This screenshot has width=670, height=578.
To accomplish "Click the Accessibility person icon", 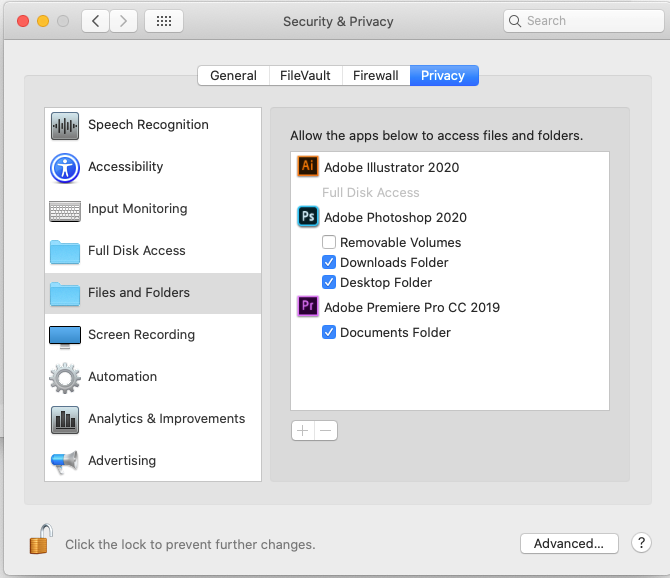I will click(65, 168).
